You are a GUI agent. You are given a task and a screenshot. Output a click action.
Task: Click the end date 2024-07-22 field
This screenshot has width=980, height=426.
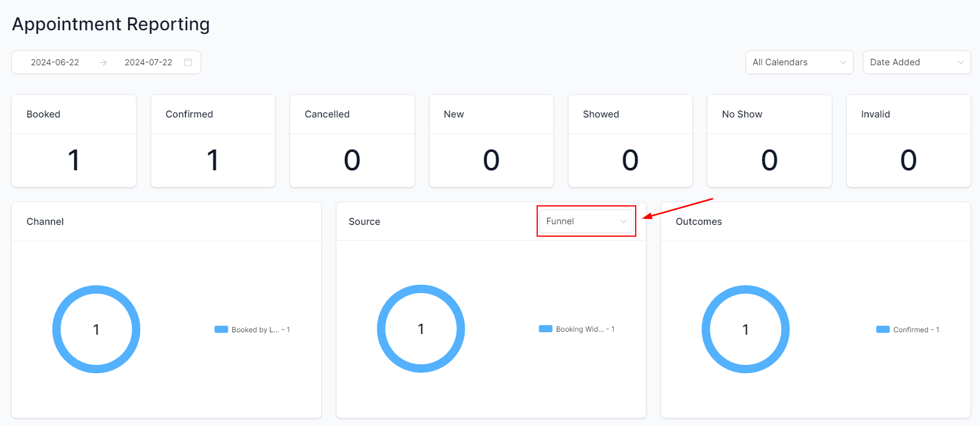click(148, 62)
